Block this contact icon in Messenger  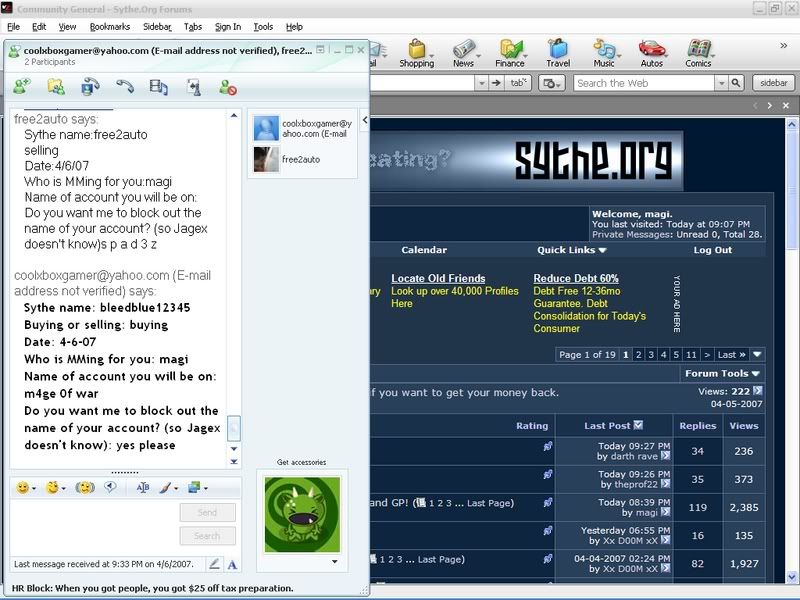click(x=228, y=87)
